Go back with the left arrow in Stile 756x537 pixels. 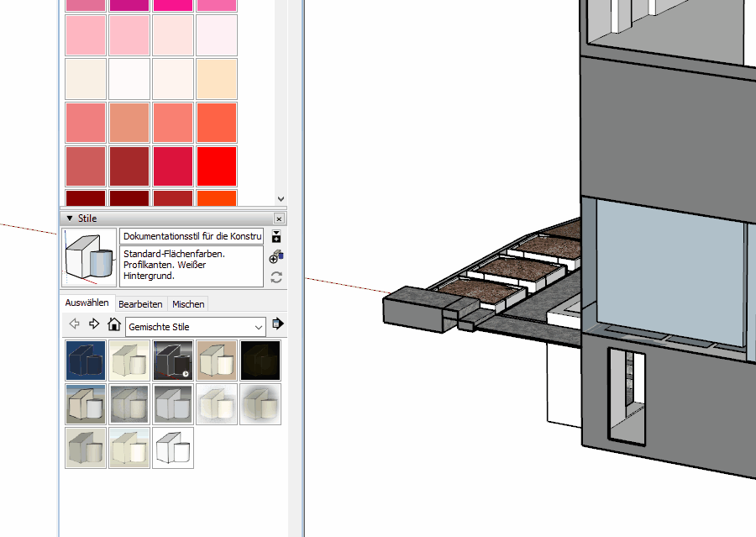pos(74,324)
